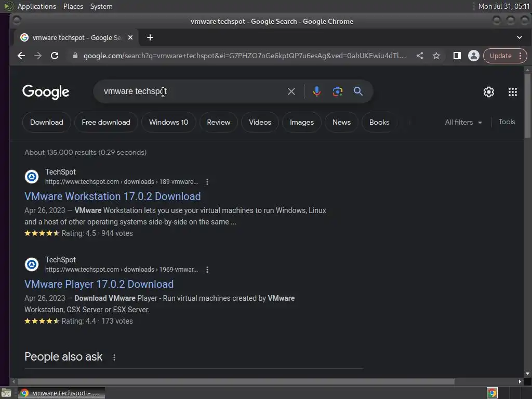
Task: Click the forward navigation arrow
Action: point(38,56)
